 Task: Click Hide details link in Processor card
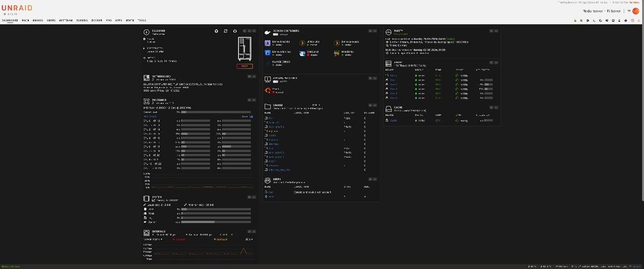click(x=149, y=116)
